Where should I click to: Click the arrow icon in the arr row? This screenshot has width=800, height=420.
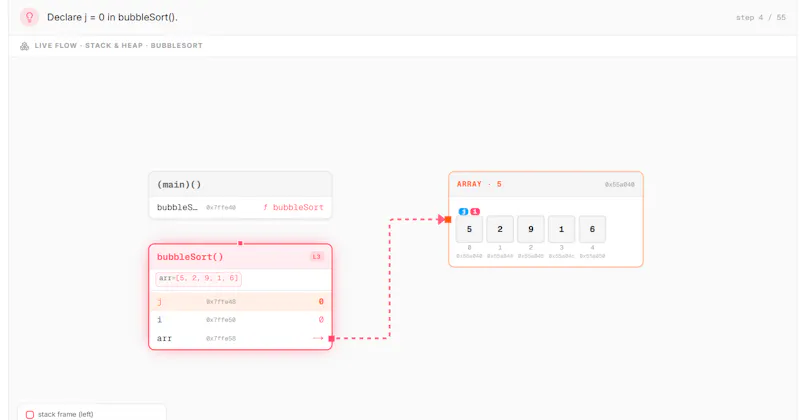[x=318, y=338]
